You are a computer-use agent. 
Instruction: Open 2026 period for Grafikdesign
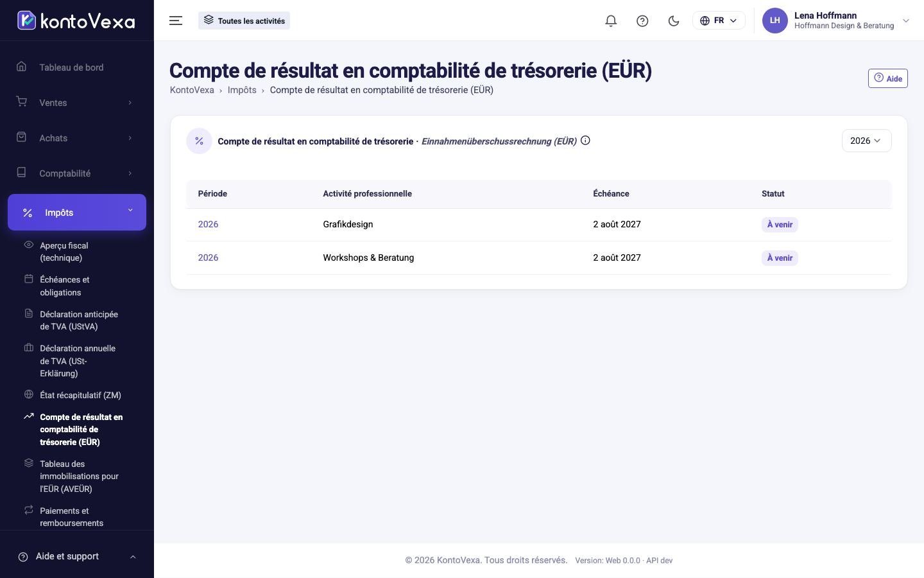[x=208, y=224]
